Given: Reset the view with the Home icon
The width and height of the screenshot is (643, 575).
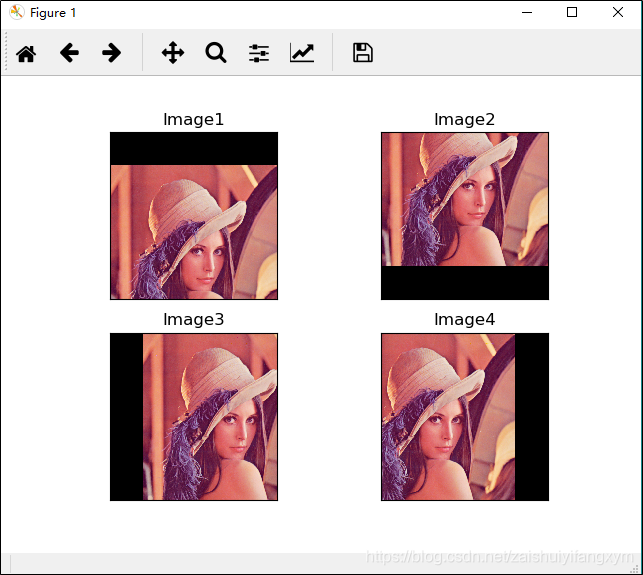Looking at the screenshot, I should click(x=26, y=53).
